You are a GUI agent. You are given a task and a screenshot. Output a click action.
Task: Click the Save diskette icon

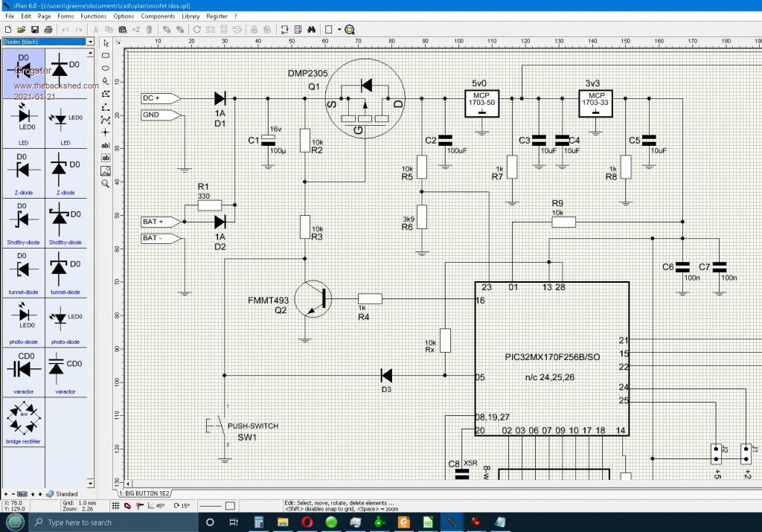pyautogui.click(x=35, y=29)
